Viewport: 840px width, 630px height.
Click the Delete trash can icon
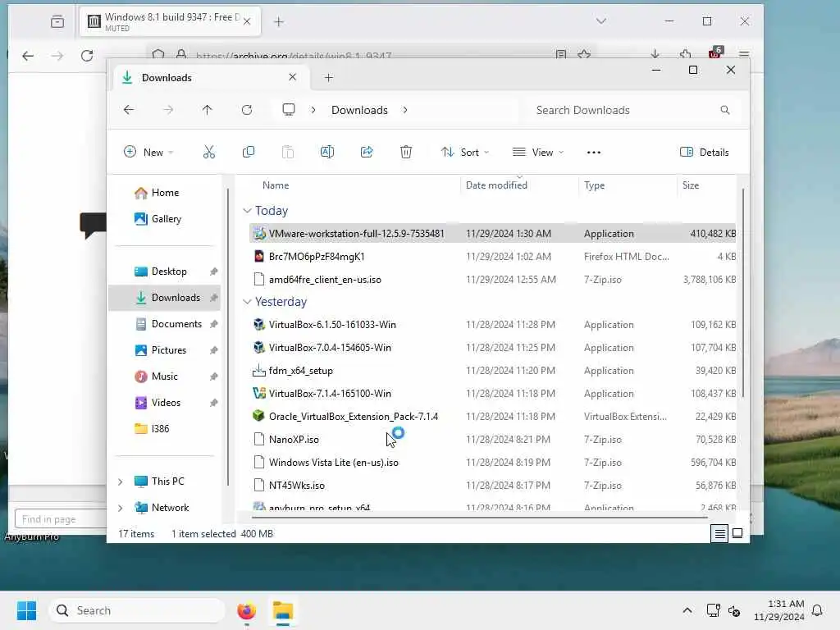tap(406, 152)
